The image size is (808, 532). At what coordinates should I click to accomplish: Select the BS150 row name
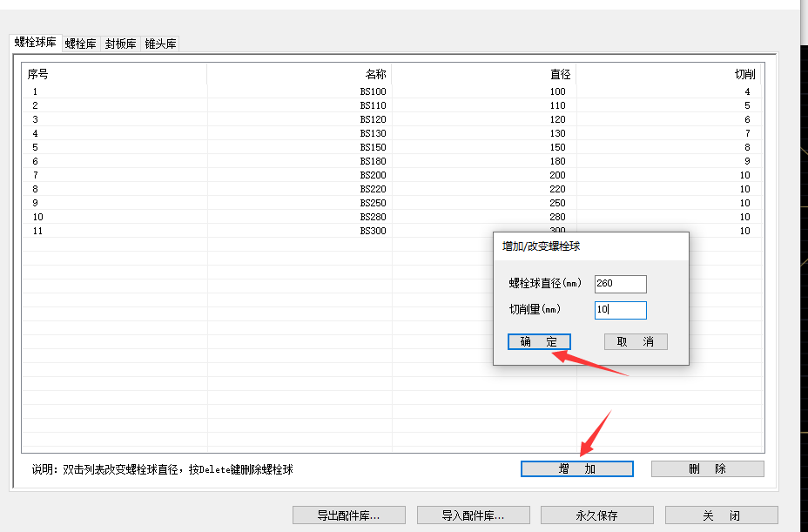click(373, 147)
